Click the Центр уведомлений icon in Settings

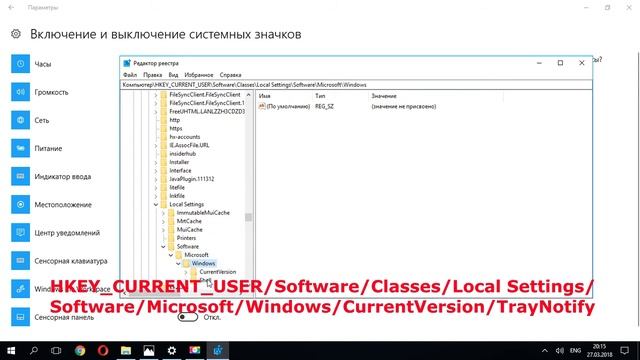pos(20,233)
